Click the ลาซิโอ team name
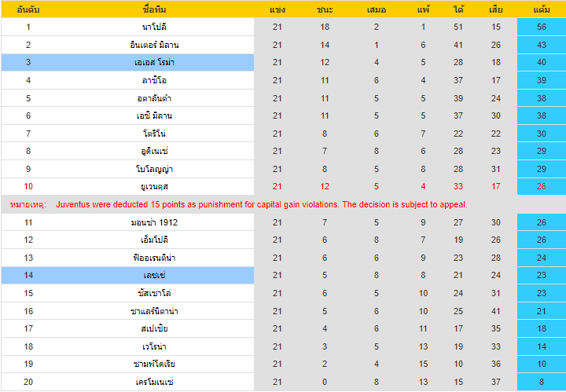This screenshot has width=566, height=392. coord(154,80)
